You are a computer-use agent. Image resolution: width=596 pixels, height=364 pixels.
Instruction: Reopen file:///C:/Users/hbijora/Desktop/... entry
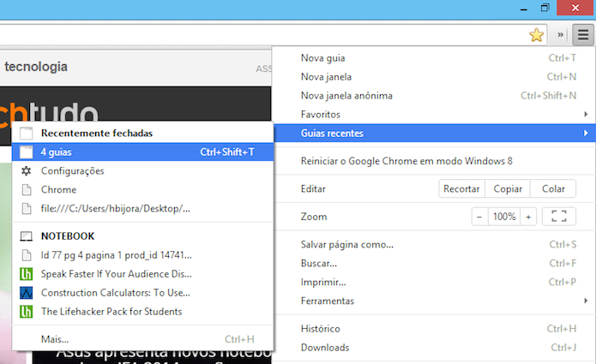pyautogui.click(x=142, y=208)
